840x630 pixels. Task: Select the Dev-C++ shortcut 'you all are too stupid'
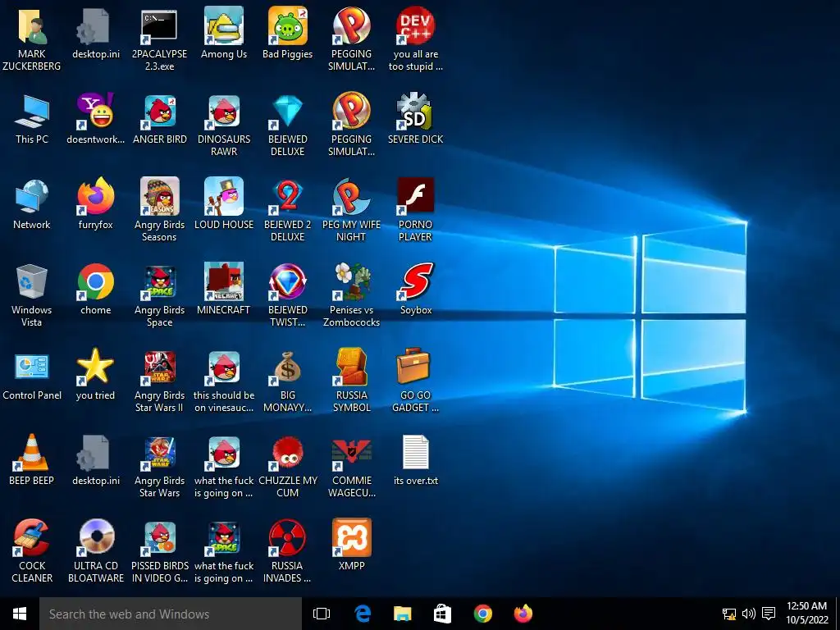coord(415,25)
